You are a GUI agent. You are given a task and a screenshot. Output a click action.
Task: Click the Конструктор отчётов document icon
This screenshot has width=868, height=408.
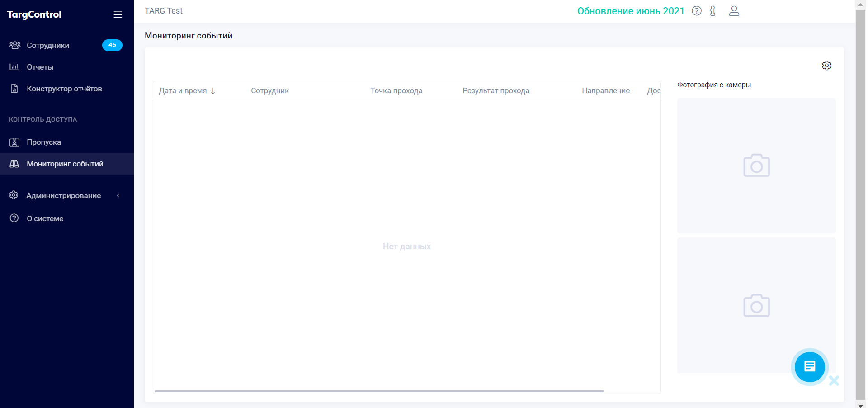(14, 89)
